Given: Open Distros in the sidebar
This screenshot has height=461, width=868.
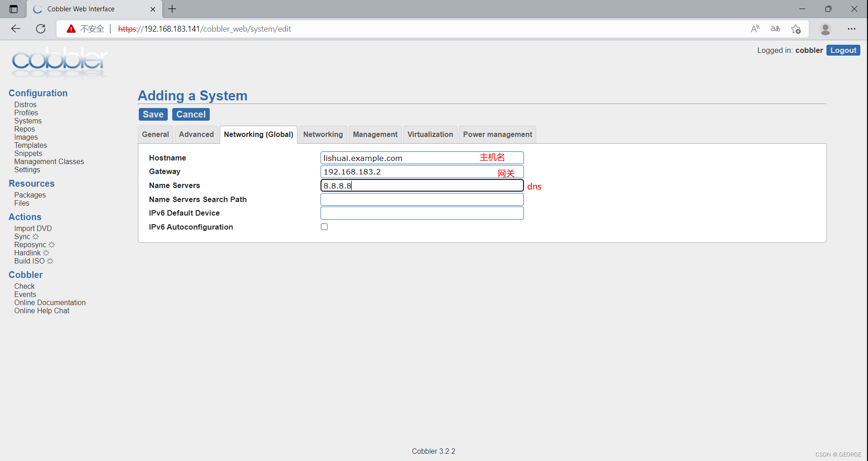Looking at the screenshot, I should click(25, 105).
